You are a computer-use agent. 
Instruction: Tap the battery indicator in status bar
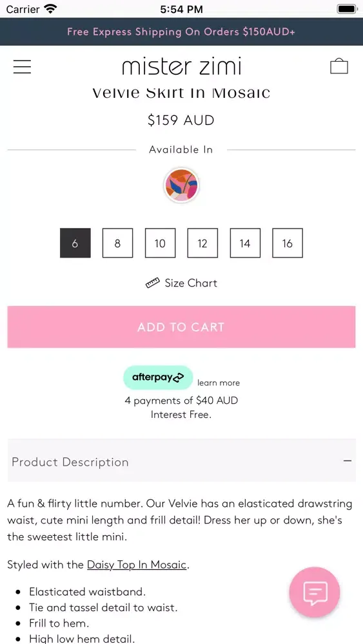[x=347, y=8]
